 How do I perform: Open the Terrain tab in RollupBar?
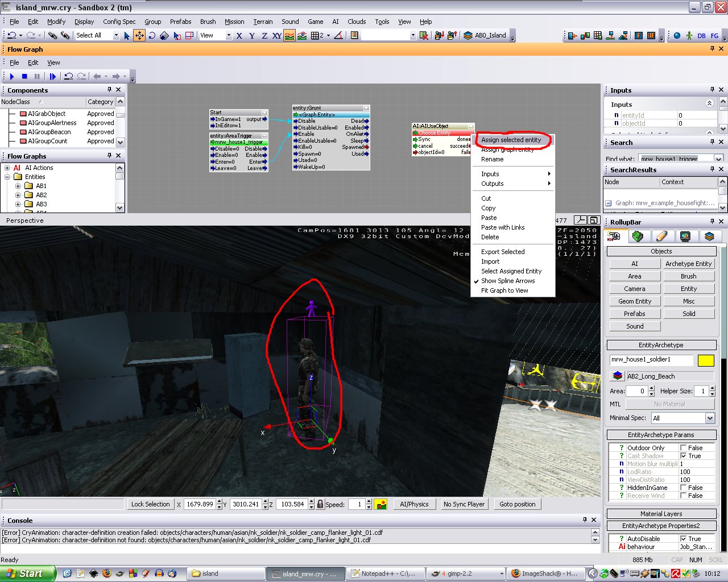638,236
